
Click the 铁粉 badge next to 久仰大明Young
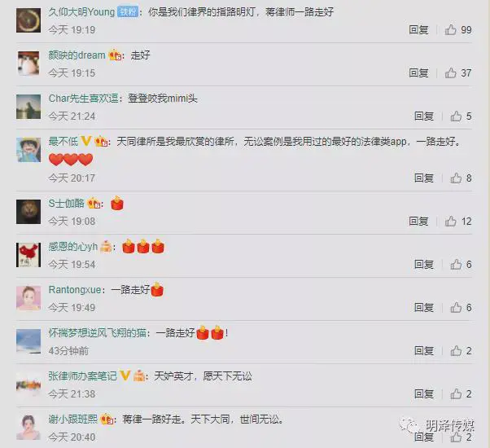tap(128, 12)
